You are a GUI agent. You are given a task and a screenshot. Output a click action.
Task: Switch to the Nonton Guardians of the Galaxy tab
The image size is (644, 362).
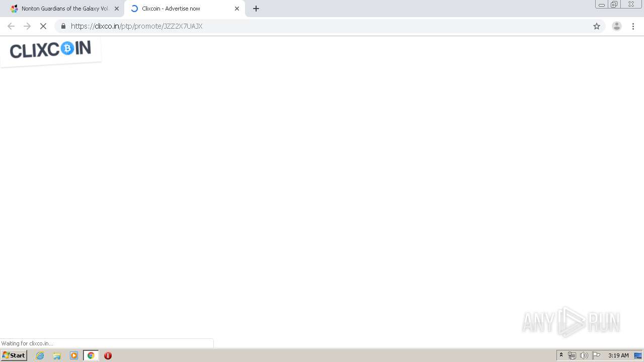(64, 9)
